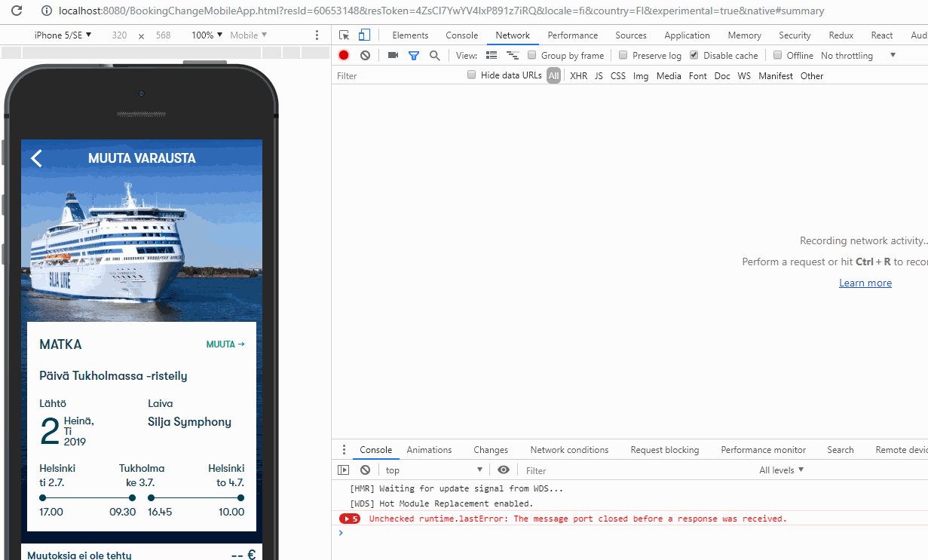Rotate the device dimensions icon
This screenshot has width=928, height=560.
pyautogui.click(x=141, y=35)
